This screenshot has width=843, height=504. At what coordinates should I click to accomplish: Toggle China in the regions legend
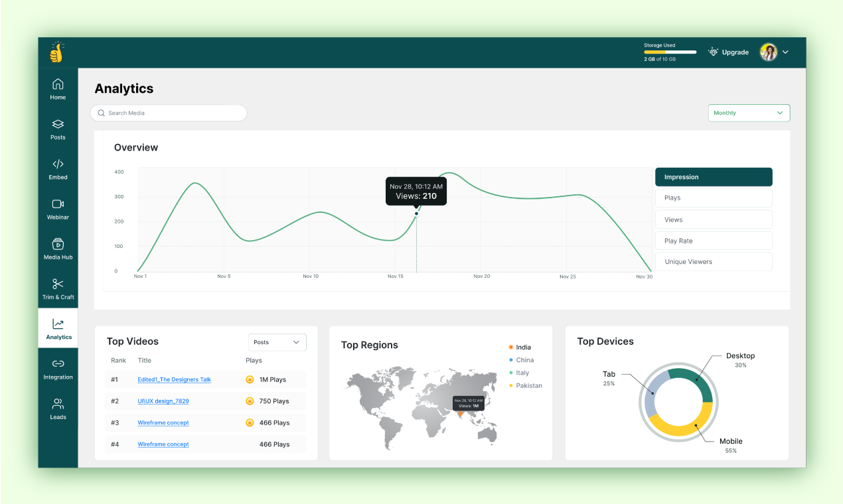pos(521,360)
